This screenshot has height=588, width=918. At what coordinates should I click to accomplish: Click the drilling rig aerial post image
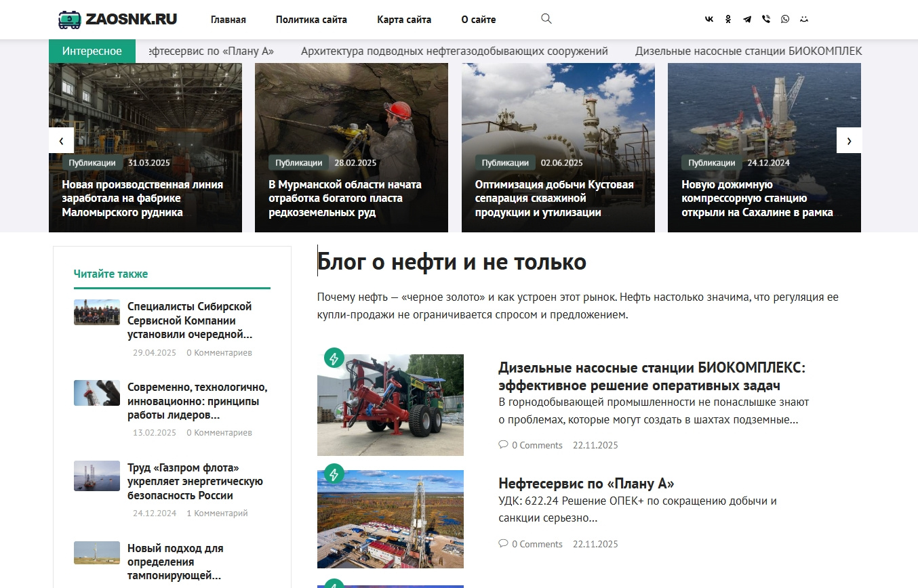point(391,519)
